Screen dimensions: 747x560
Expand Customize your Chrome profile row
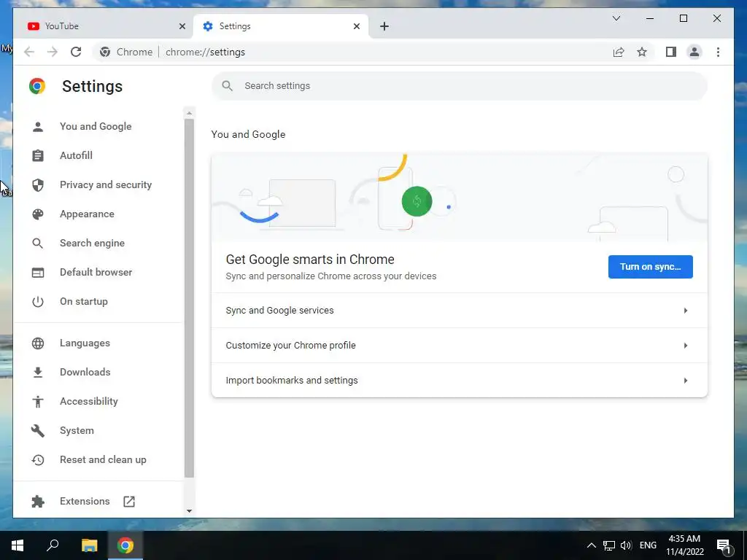coord(460,345)
